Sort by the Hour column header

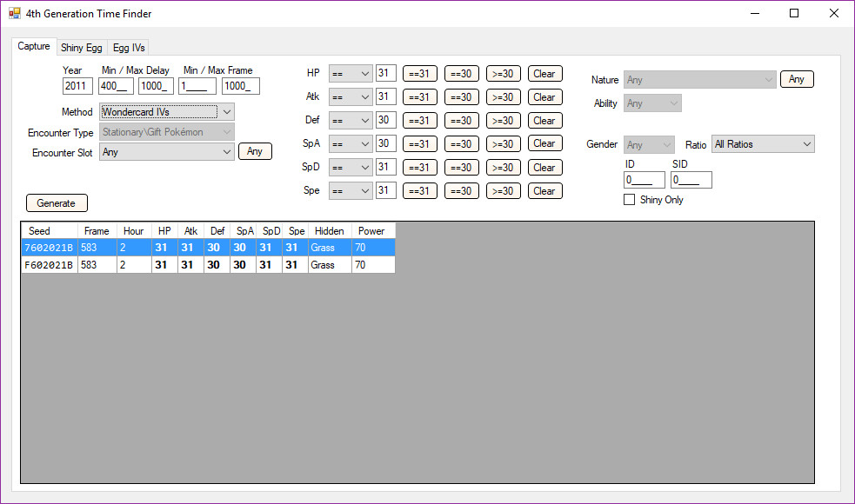[x=134, y=231]
